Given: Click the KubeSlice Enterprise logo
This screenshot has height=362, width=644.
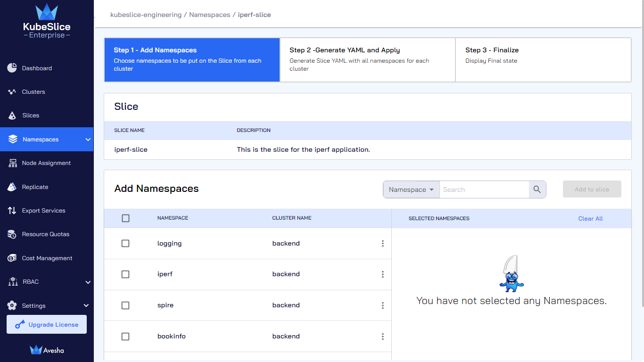Looking at the screenshot, I should [47, 22].
